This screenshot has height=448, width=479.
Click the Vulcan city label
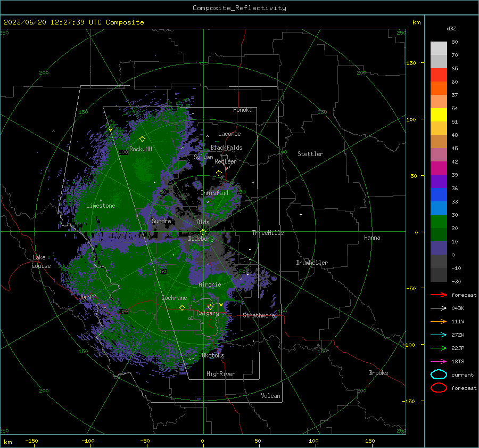pyautogui.click(x=270, y=396)
